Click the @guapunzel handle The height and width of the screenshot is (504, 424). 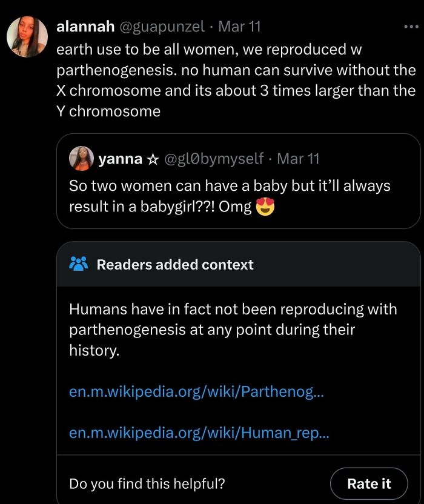159,26
